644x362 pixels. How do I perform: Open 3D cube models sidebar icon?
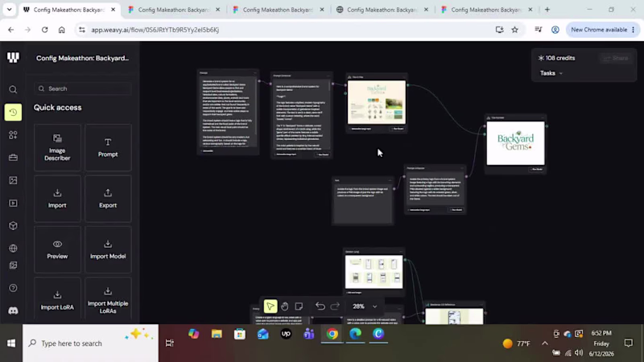pos(13,226)
